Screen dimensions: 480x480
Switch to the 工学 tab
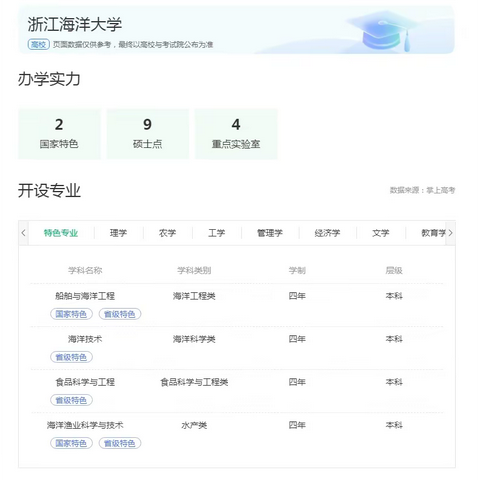[x=216, y=233]
